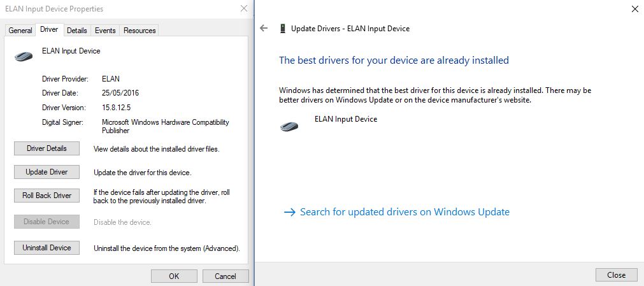Screen dimensions: 644x286
Task: Click the 'Digital Signer:' label
Action: pyautogui.click(x=62, y=122)
